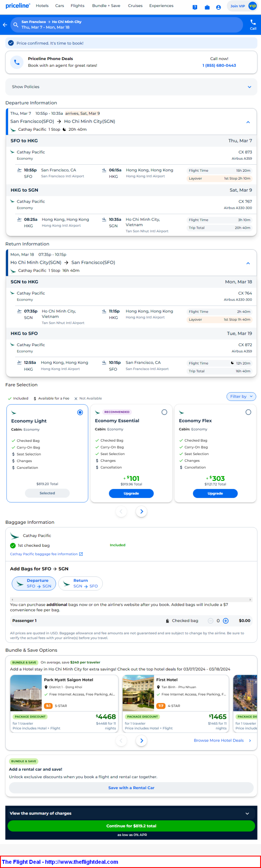Viewport: 261px width, 868px height.
Task: Show next hotel deals with right arrow
Action: tap(141, 740)
